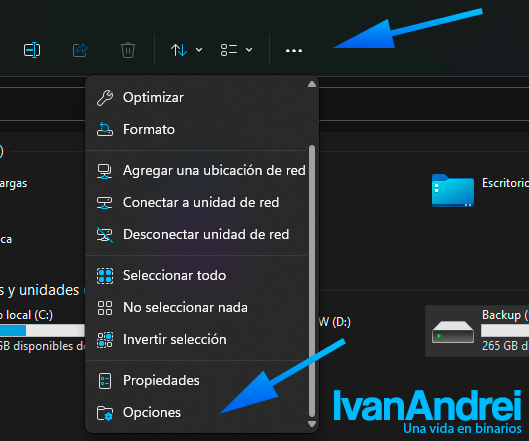529x441 pixels.
Task: Click the Desconectar unidad crossed drive icon
Action: 105,235
